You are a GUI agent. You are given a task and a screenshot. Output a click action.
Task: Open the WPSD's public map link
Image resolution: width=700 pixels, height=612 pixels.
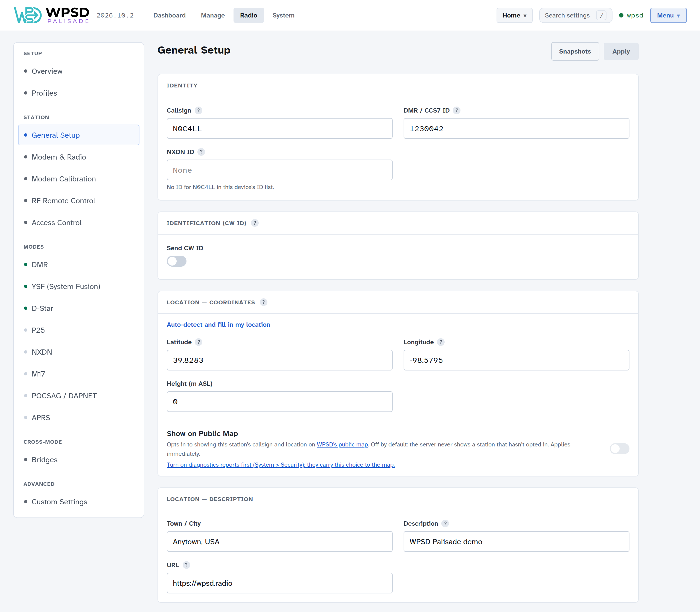(342, 444)
